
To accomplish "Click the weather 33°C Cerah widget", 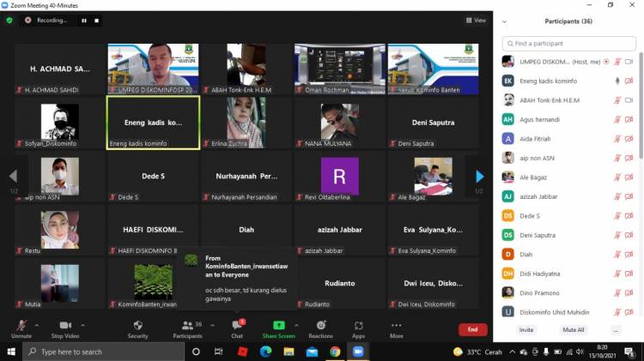I will point(477,352).
